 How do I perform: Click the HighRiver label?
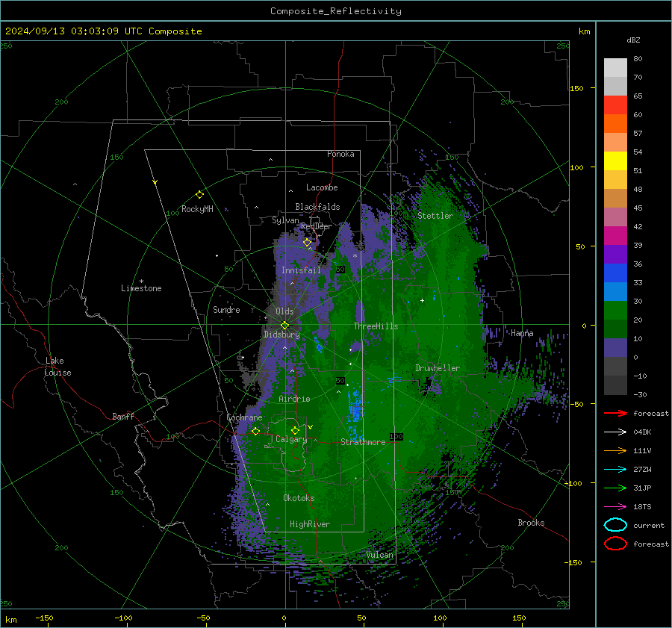click(x=310, y=524)
